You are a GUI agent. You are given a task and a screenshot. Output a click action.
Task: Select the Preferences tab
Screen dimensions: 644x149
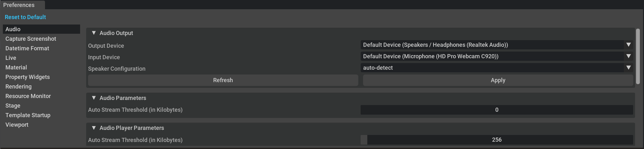coord(19,5)
